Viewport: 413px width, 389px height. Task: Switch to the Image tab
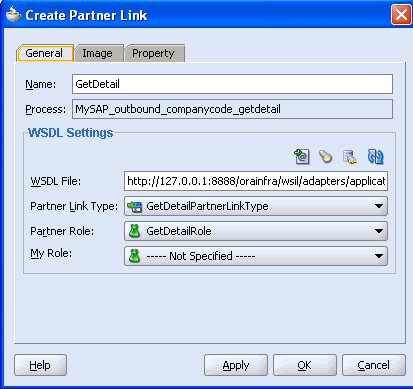coord(98,53)
